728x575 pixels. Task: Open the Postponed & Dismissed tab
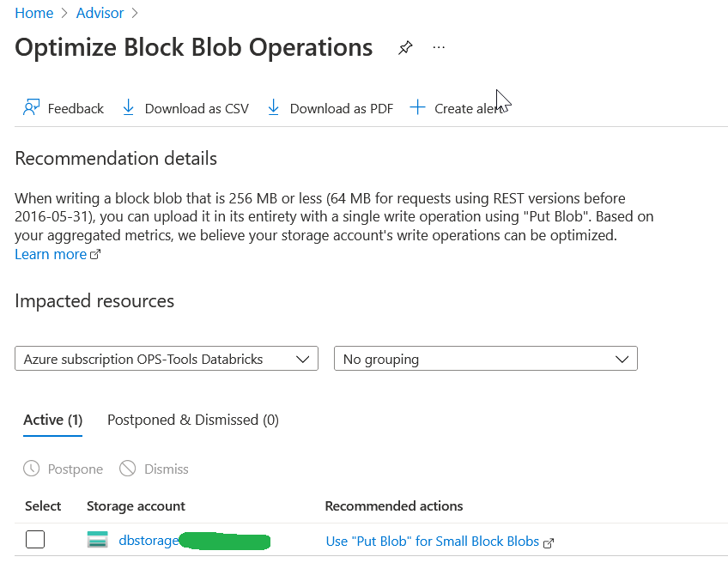pos(192,420)
